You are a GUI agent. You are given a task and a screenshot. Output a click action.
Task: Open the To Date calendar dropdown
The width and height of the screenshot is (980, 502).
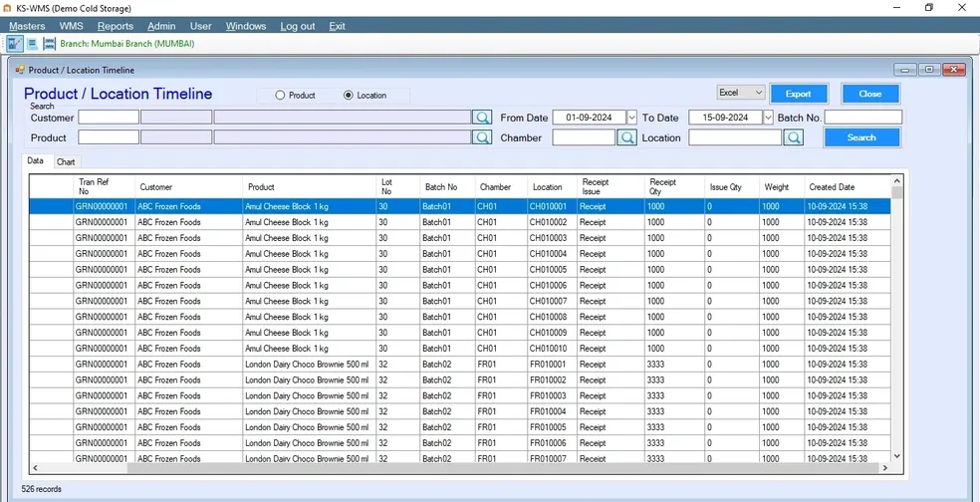pos(768,118)
